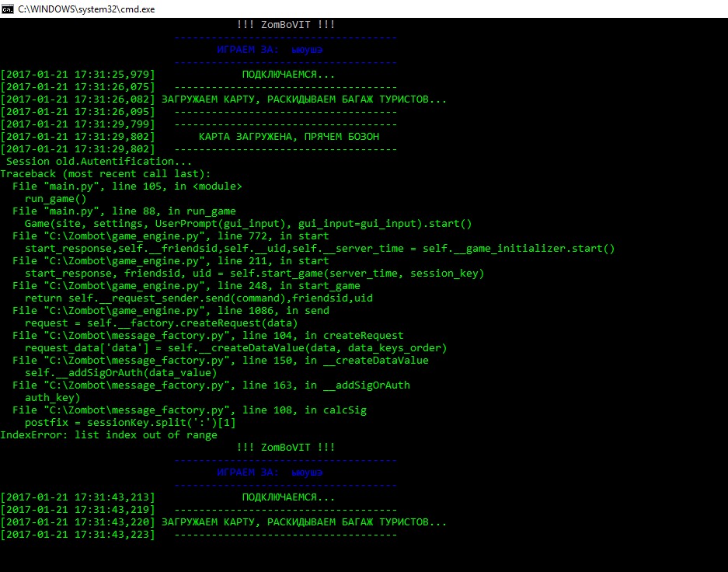
Task: Click the IndexError list index out of range line
Action: (109, 435)
